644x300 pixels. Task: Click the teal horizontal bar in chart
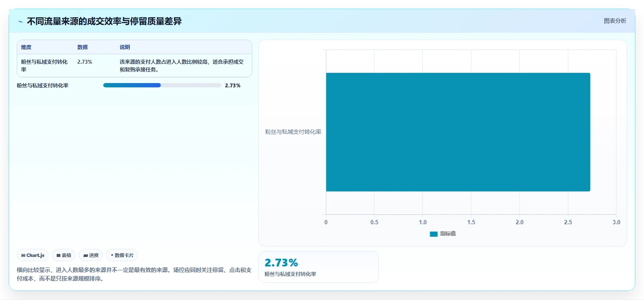458,132
